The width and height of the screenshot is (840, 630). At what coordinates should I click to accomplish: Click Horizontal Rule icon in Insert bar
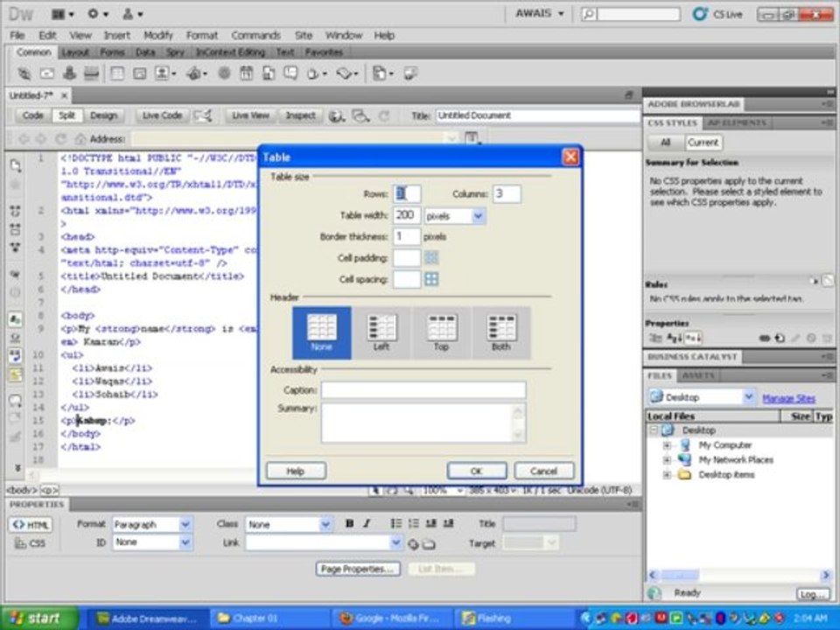(92, 73)
